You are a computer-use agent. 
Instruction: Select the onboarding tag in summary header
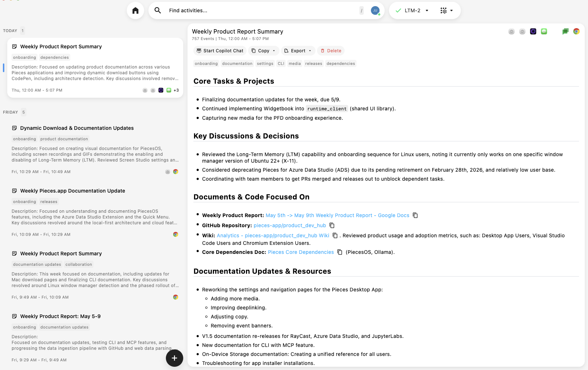(x=206, y=63)
